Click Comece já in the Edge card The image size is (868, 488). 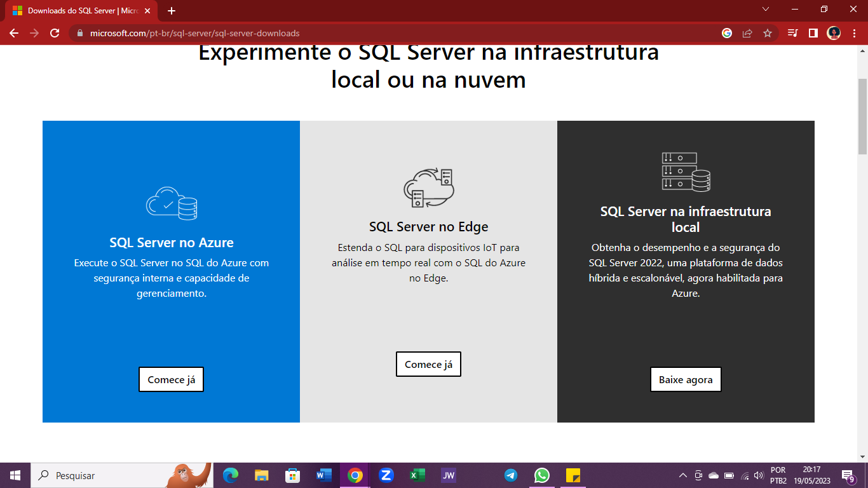[x=428, y=364]
